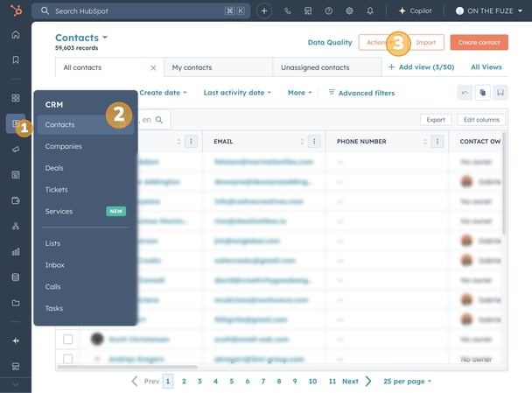Open PHONE NUMBER column options menu
Screen dimensions: 532x393
437,142
